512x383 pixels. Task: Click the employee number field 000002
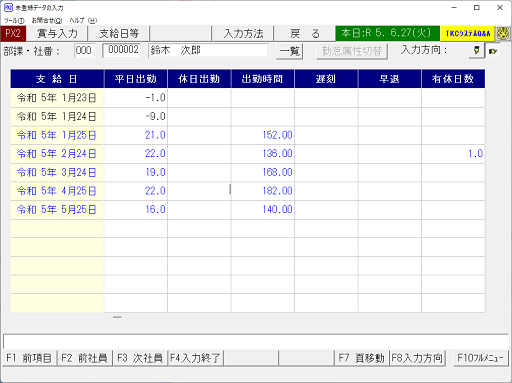point(122,50)
